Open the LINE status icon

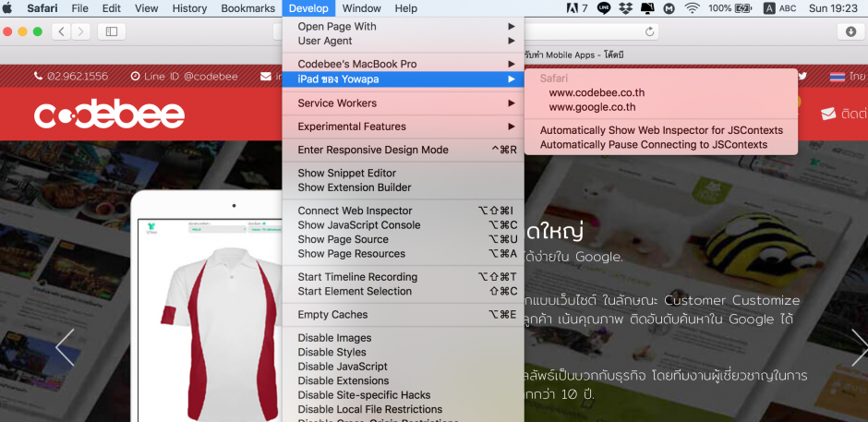click(603, 7)
